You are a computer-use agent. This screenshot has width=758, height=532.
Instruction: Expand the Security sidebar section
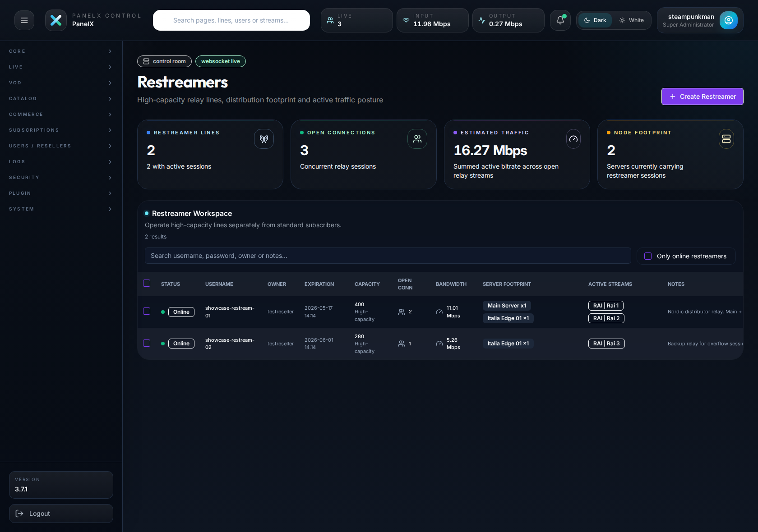coord(61,177)
